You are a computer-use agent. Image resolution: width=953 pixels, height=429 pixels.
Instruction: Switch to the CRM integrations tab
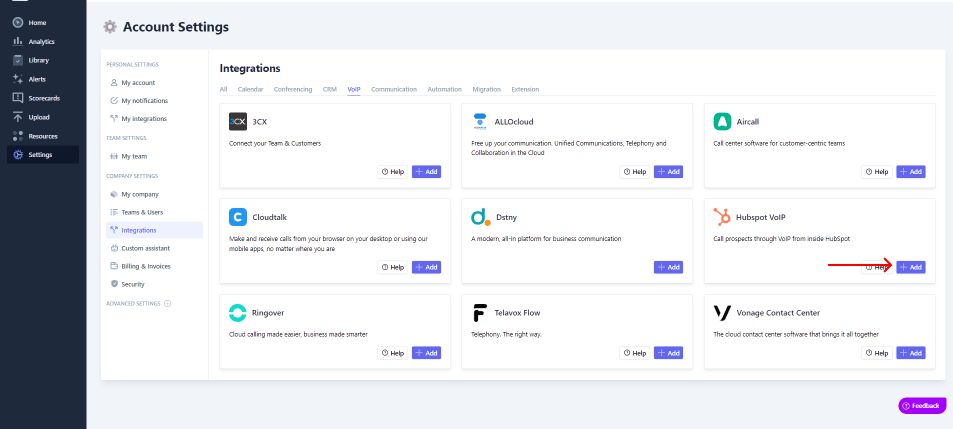point(330,89)
